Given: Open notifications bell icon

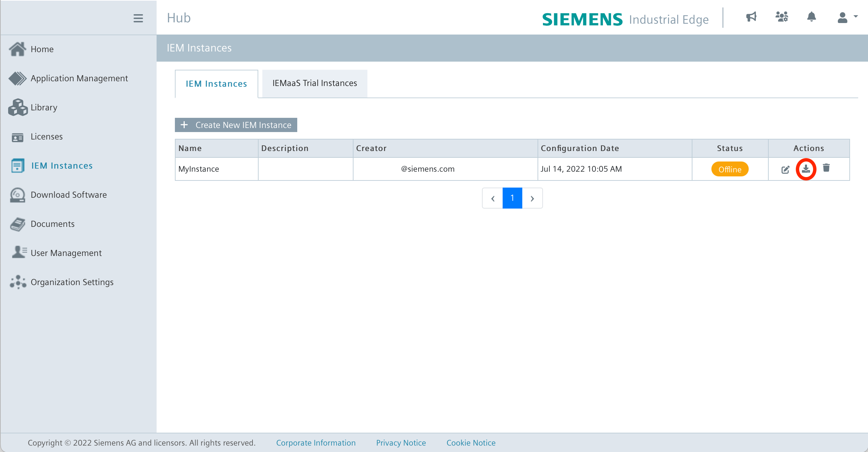Looking at the screenshot, I should 811,17.
